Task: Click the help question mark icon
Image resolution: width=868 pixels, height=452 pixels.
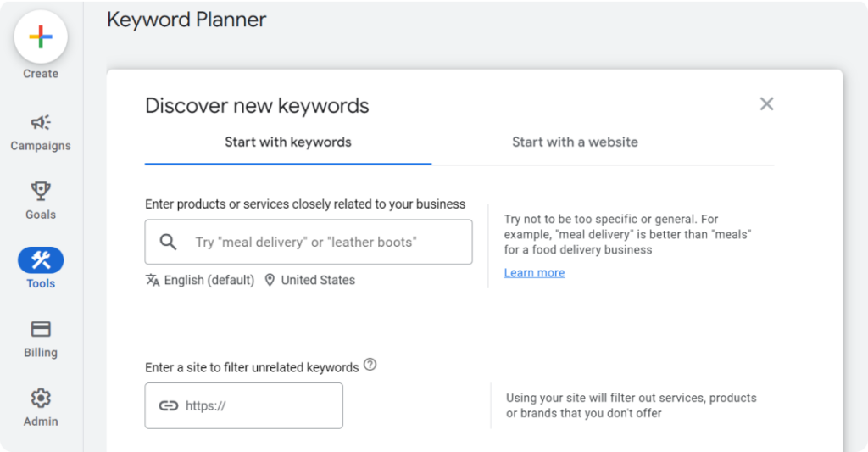Action: [370, 365]
